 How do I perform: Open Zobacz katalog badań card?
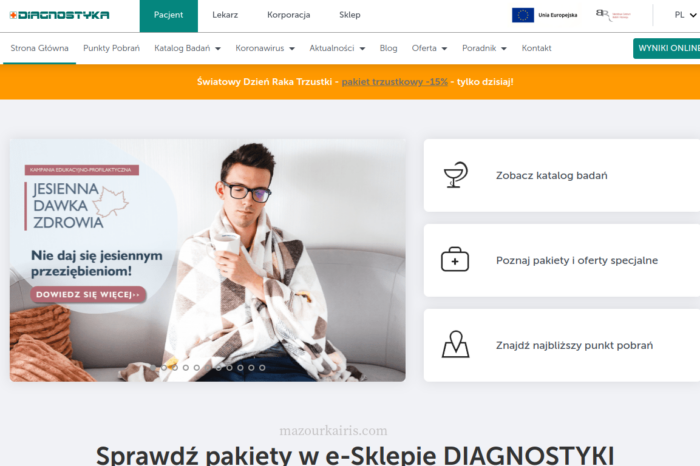(562, 175)
